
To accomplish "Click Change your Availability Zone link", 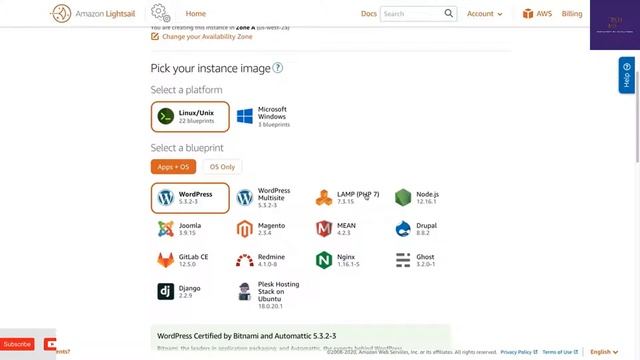I will coord(207,36).
